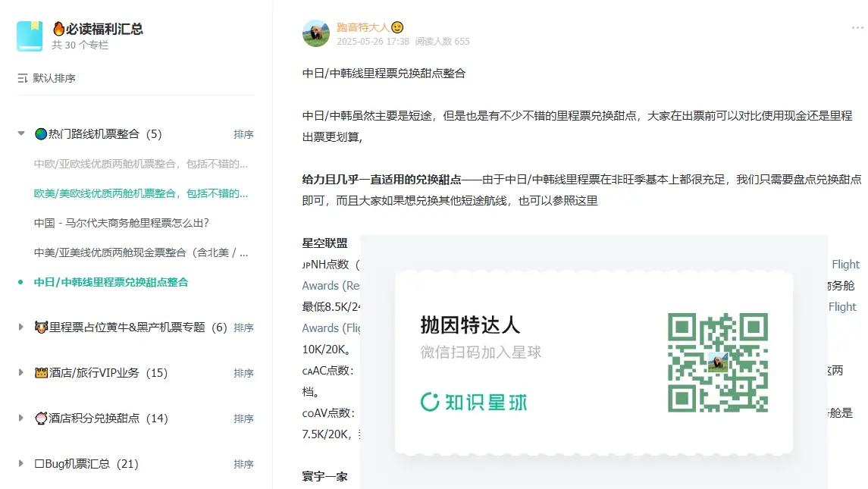Image resolution: width=868 pixels, height=489 pixels.
Task: Click the COAV点数 line text
Action: pyautogui.click(x=328, y=412)
